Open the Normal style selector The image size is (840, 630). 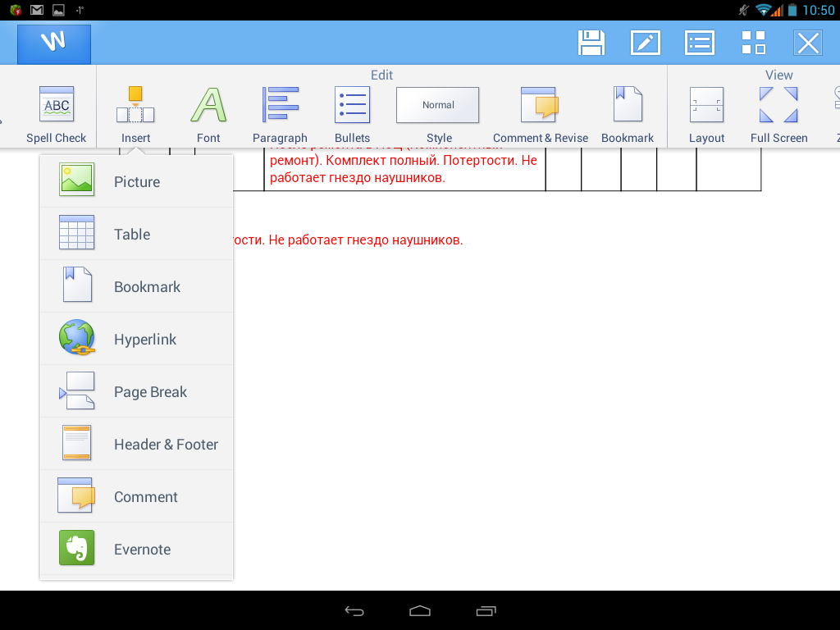coord(438,106)
